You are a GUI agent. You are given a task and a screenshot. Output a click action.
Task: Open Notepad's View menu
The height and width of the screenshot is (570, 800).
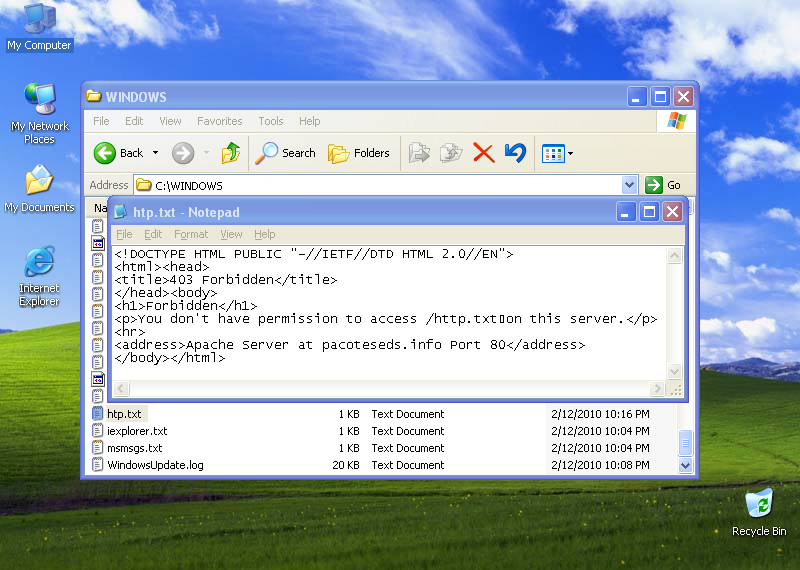point(231,234)
